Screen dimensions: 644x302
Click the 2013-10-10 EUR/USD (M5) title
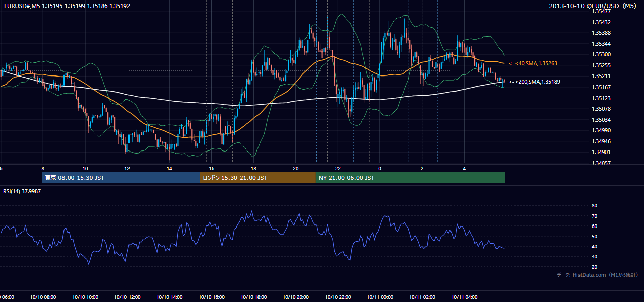pyautogui.click(x=594, y=6)
